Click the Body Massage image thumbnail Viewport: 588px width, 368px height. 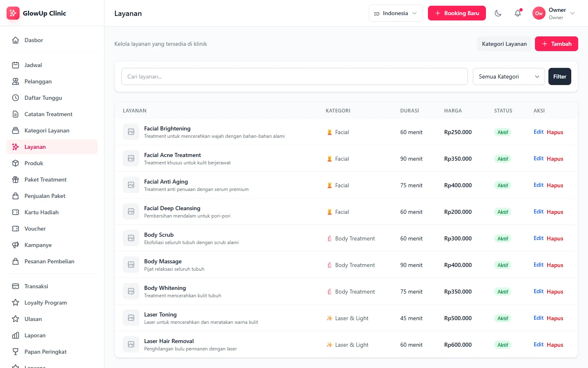point(131,265)
